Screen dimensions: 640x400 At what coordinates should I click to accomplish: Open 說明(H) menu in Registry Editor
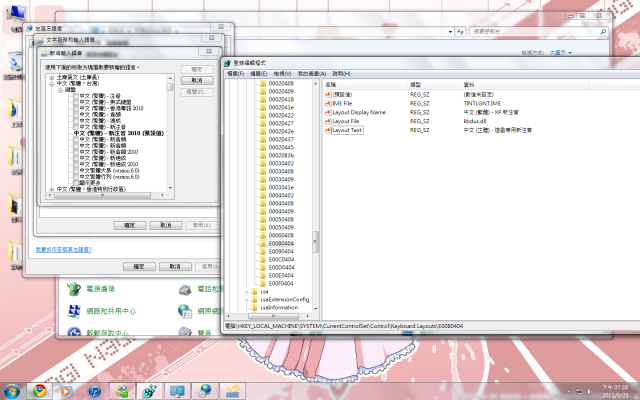pyautogui.click(x=342, y=74)
